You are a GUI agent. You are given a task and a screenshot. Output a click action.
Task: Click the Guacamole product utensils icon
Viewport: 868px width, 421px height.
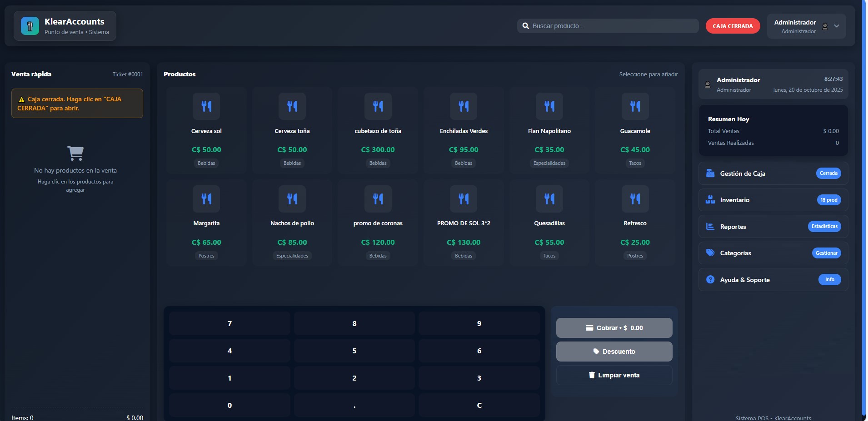coord(635,106)
